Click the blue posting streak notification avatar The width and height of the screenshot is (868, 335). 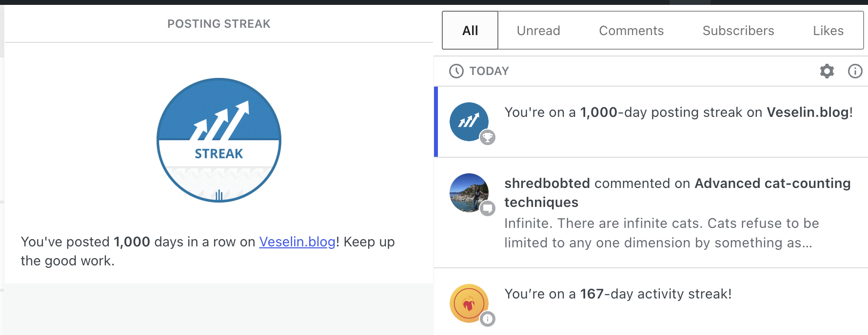pyautogui.click(x=469, y=122)
